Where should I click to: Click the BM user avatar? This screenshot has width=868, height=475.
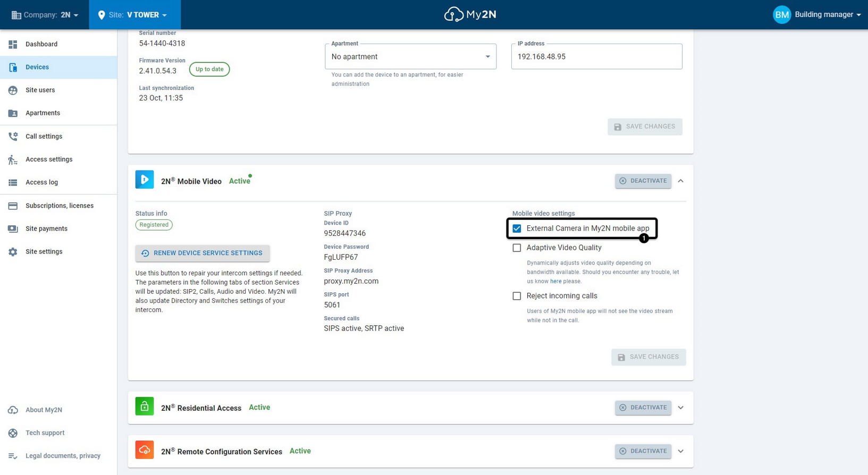click(782, 15)
